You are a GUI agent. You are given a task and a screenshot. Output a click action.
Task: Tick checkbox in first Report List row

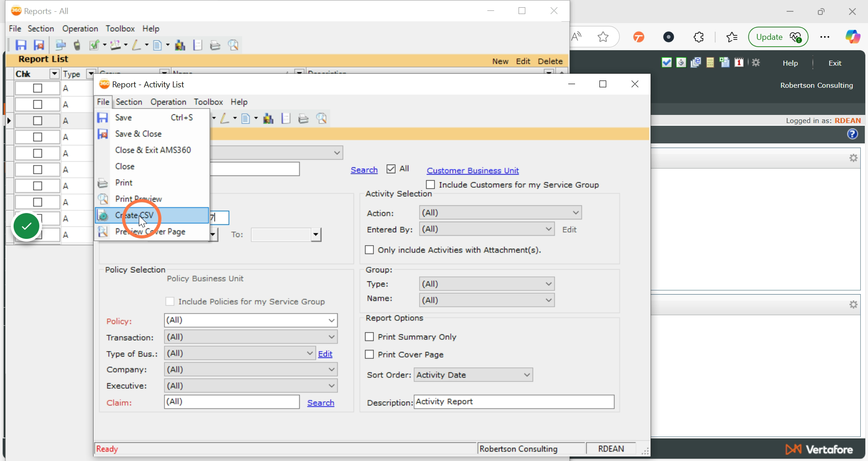(x=38, y=88)
